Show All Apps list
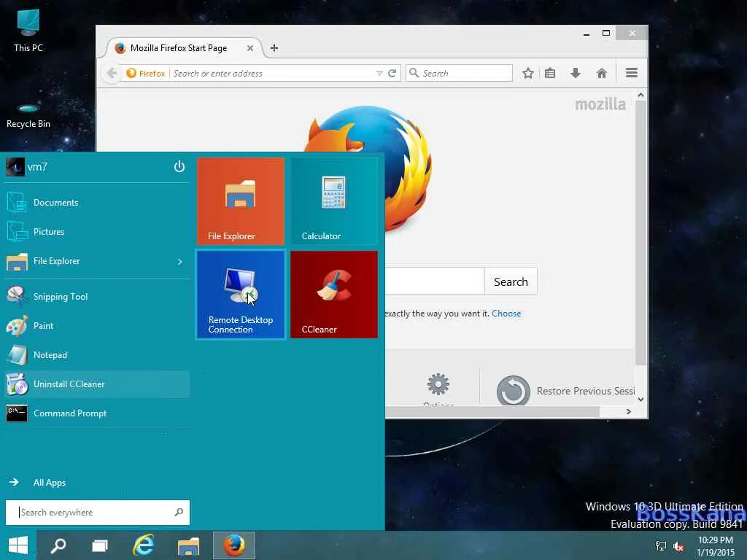 37,483
